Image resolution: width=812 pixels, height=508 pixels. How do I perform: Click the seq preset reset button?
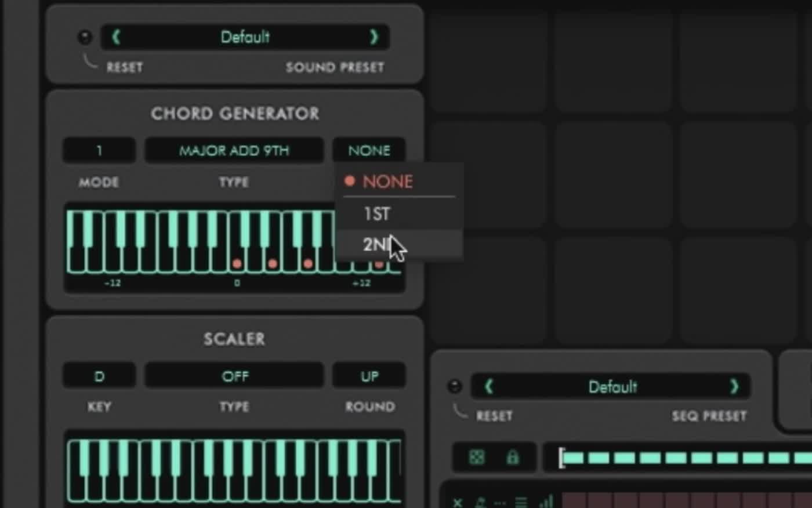coord(455,386)
